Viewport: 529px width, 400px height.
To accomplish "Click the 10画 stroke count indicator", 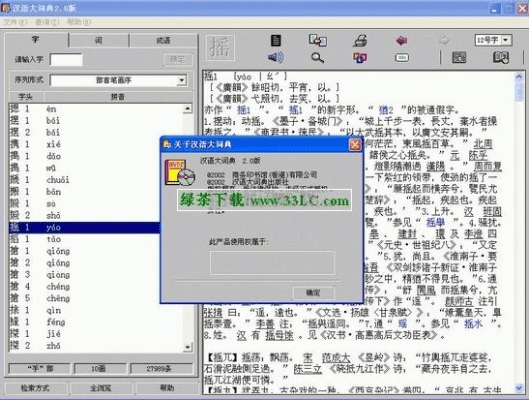I will pos(100,369).
